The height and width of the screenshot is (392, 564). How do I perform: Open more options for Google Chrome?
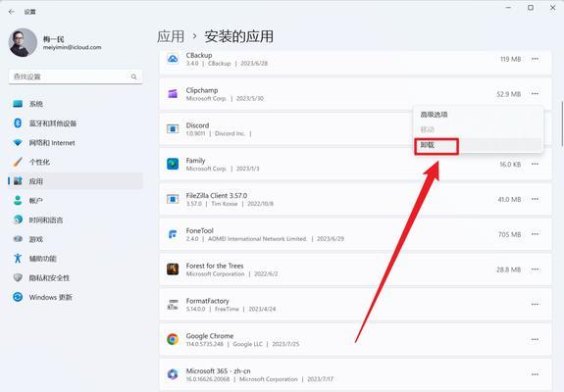[535, 339]
